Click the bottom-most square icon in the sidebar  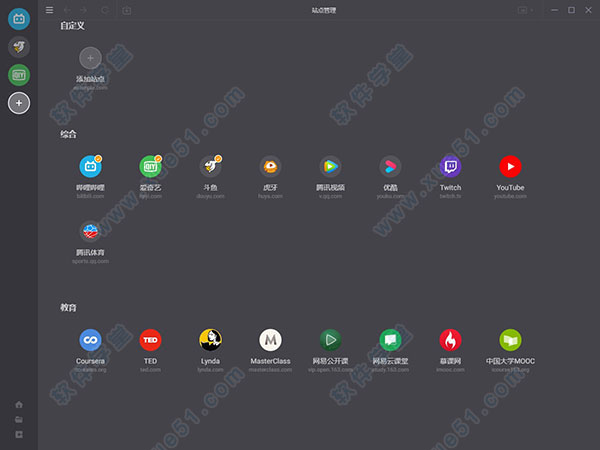tap(19, 435)
